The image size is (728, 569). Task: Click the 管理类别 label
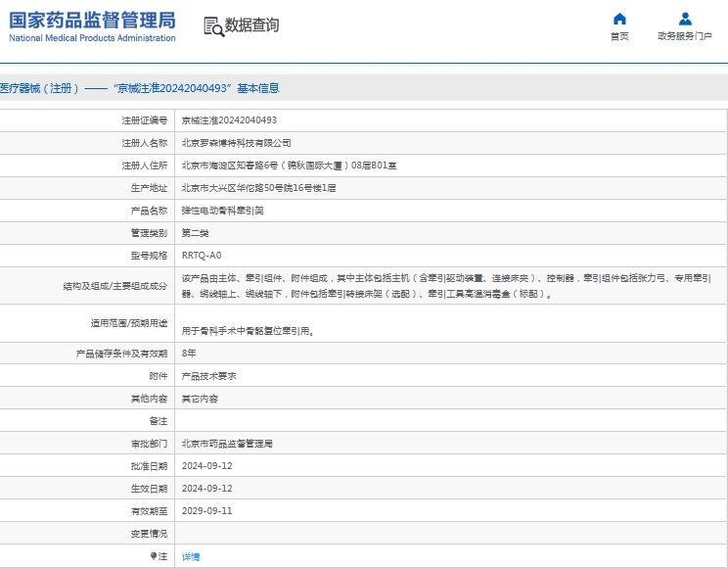[149, 233]
